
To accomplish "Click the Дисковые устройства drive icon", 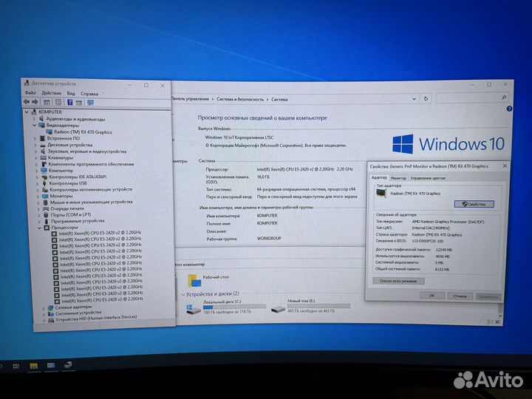I will (43, 145).
